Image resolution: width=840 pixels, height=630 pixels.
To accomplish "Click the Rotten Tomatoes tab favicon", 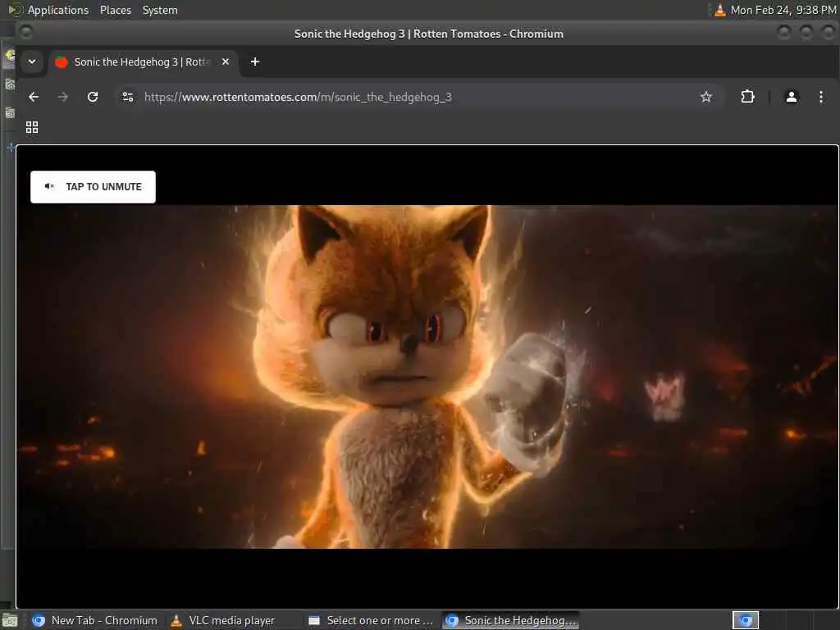I will [62, 62].
